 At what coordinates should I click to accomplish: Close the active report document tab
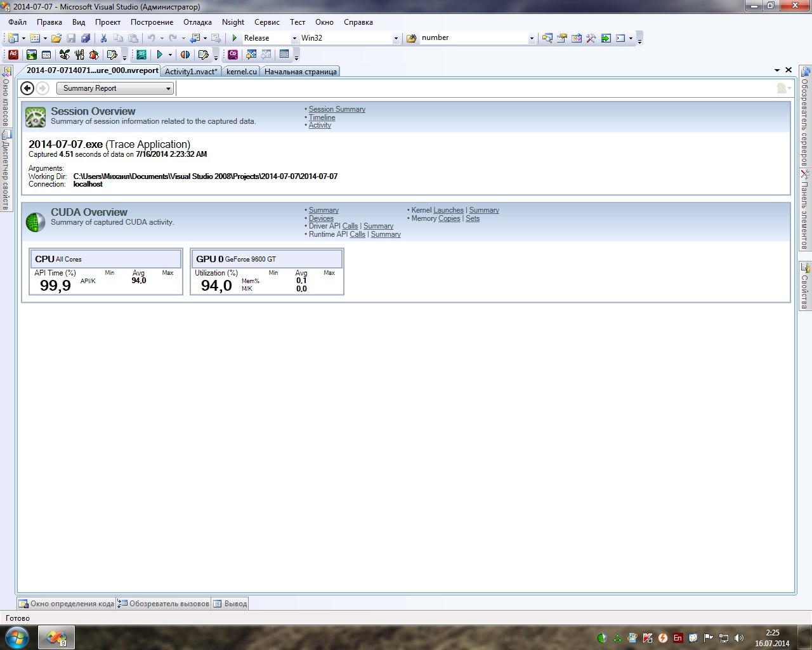tap(789, 70)
